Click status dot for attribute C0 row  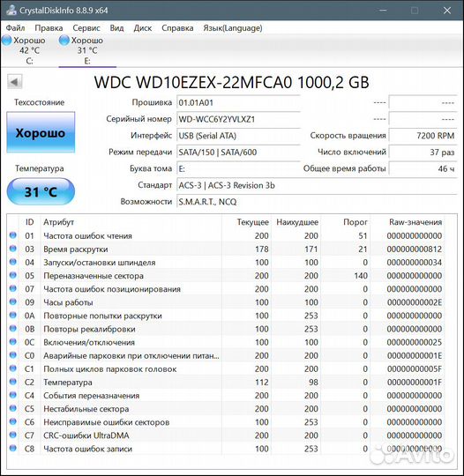13,355
